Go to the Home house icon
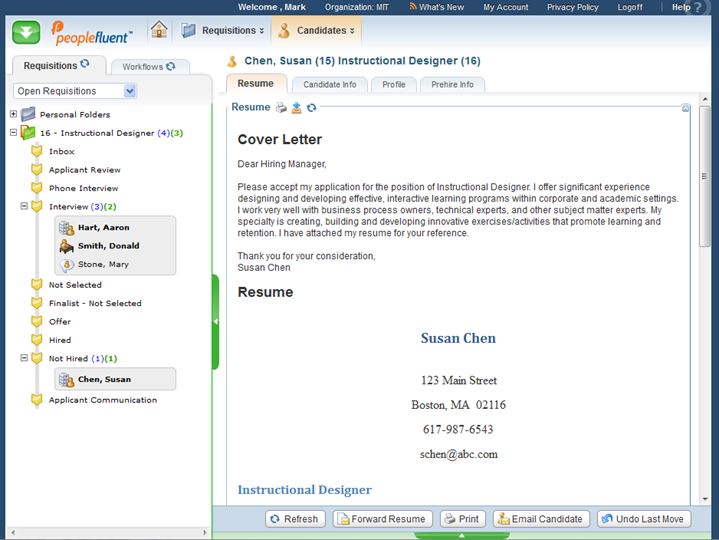Image resolution: width=719 pixels, height=540 pixels. click(159, 30)
